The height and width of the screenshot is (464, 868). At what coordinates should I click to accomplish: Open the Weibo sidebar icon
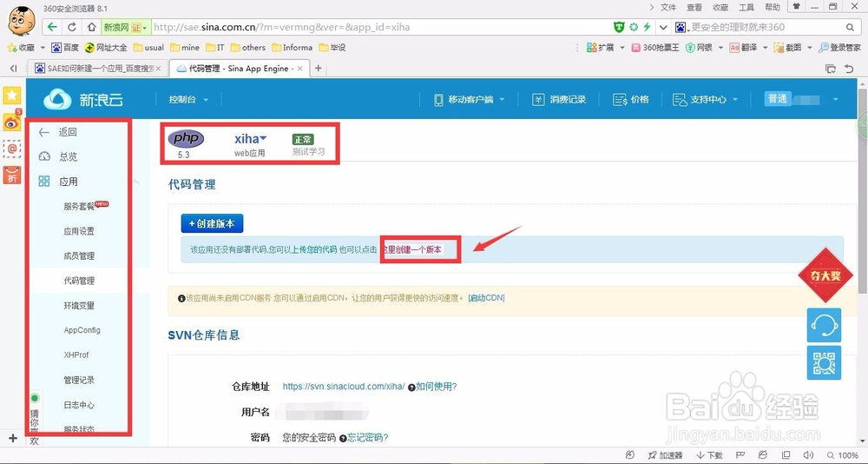click(x=12, y=122)
